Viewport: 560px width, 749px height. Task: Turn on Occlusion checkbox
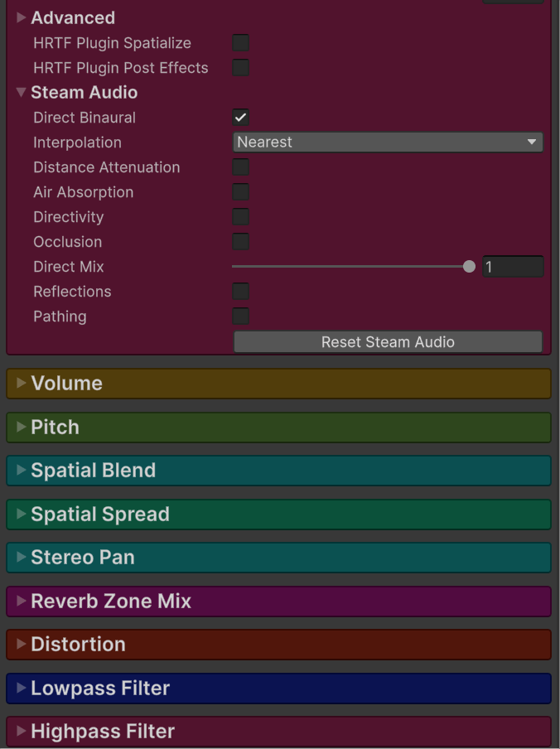tap(241, 242)
